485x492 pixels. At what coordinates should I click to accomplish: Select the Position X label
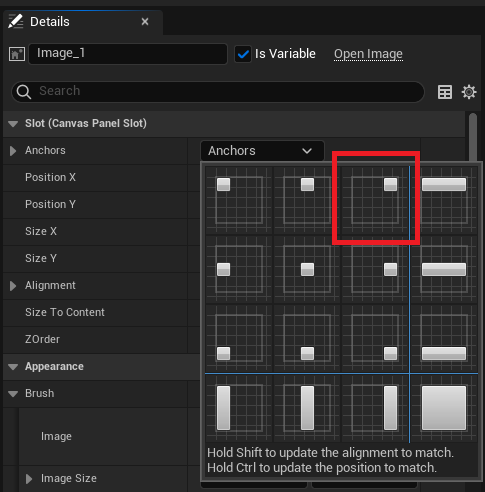[x=50, y=177]
